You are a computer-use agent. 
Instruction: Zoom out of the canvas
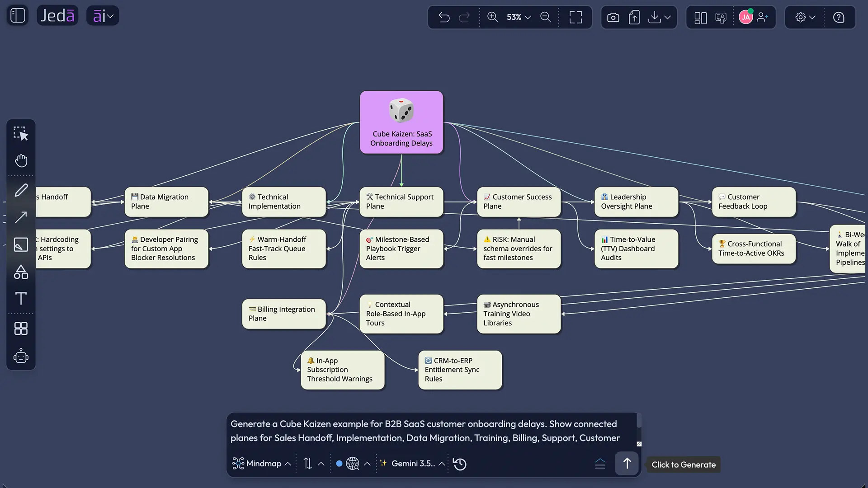click(x=546, y=17)
